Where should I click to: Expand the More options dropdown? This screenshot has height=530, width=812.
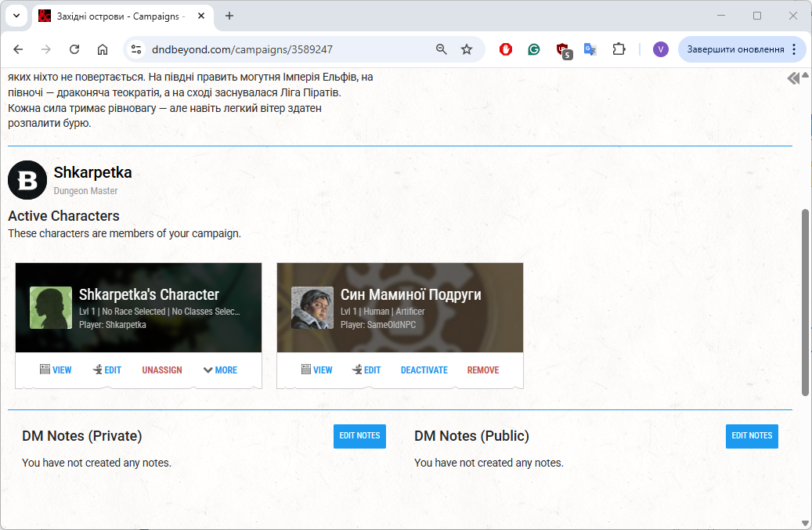[x=220, y=370]
